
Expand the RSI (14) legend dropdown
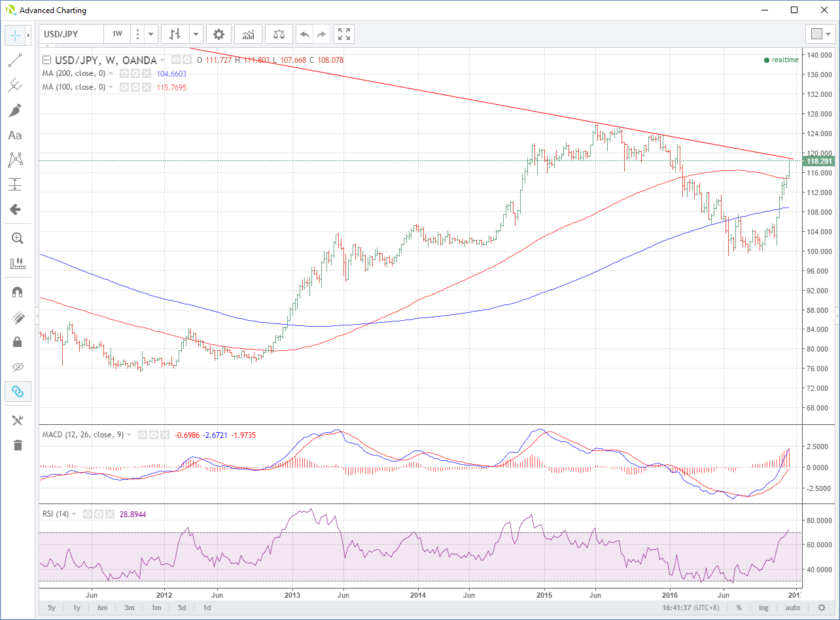[x=74, y=514]
